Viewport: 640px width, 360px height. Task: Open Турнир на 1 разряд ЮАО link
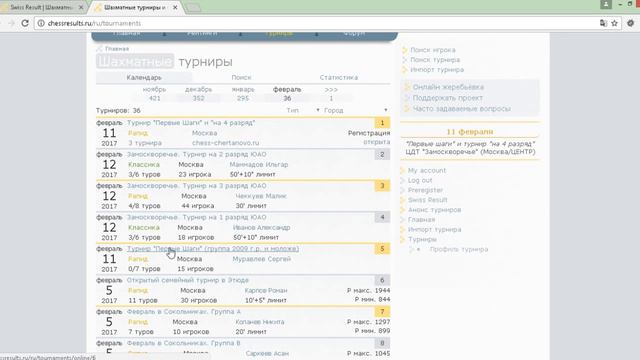[x=196, y=217]
